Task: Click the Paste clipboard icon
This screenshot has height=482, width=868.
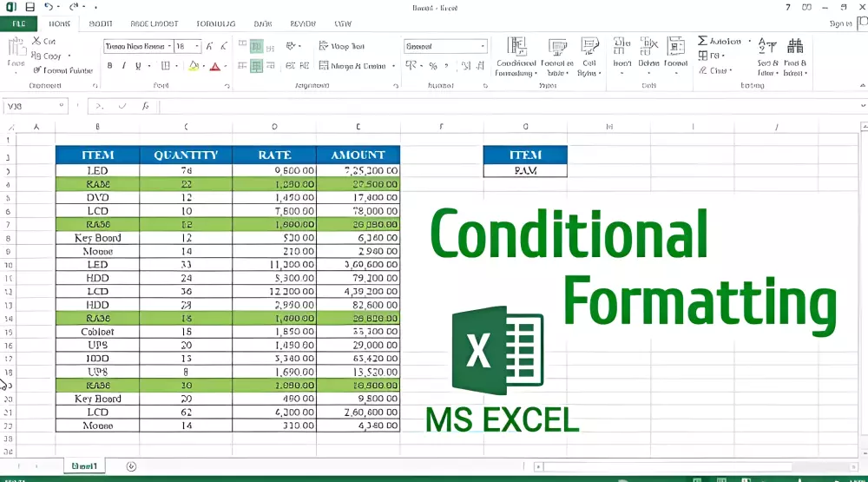Action: click(16, 48)
